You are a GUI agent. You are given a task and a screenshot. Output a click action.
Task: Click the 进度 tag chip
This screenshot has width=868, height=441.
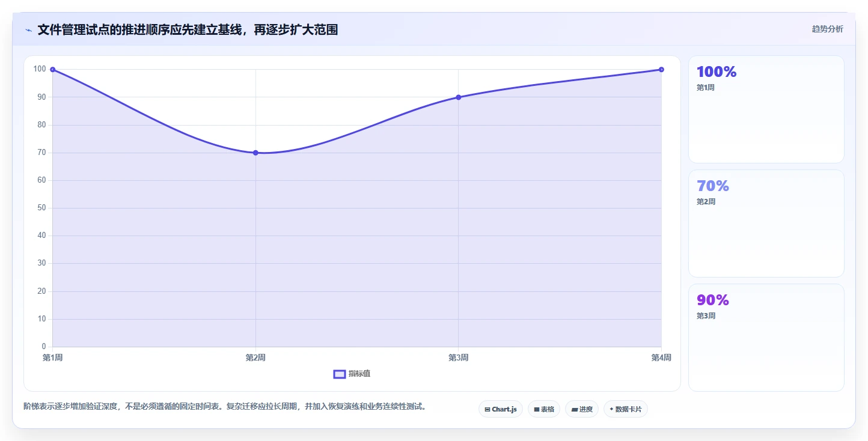582,409
